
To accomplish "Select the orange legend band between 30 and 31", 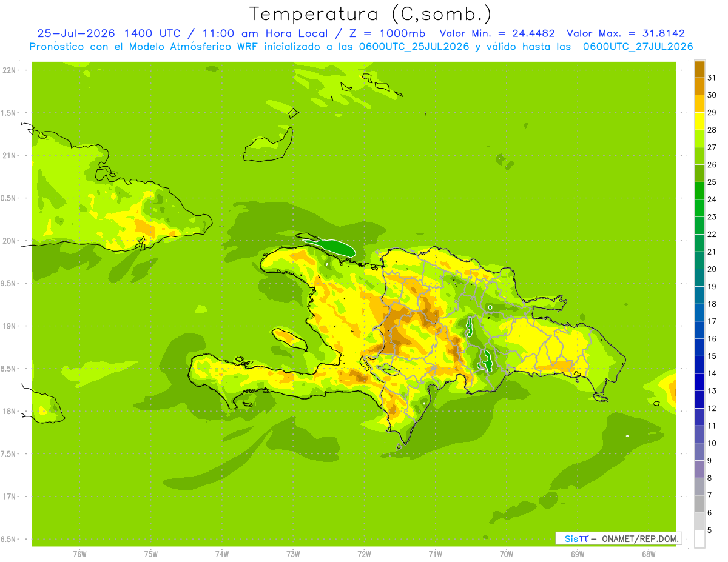I will click(699, 86).
